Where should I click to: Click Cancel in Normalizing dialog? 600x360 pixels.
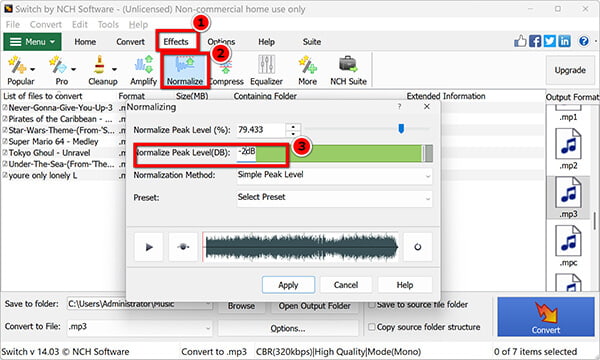pyautogui.click(x=346, y=285)
